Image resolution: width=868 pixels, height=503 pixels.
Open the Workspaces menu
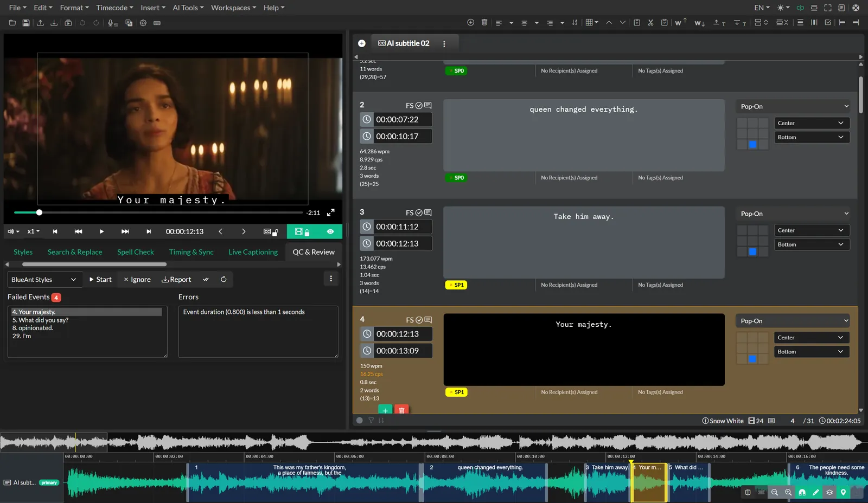pos(233,8)
